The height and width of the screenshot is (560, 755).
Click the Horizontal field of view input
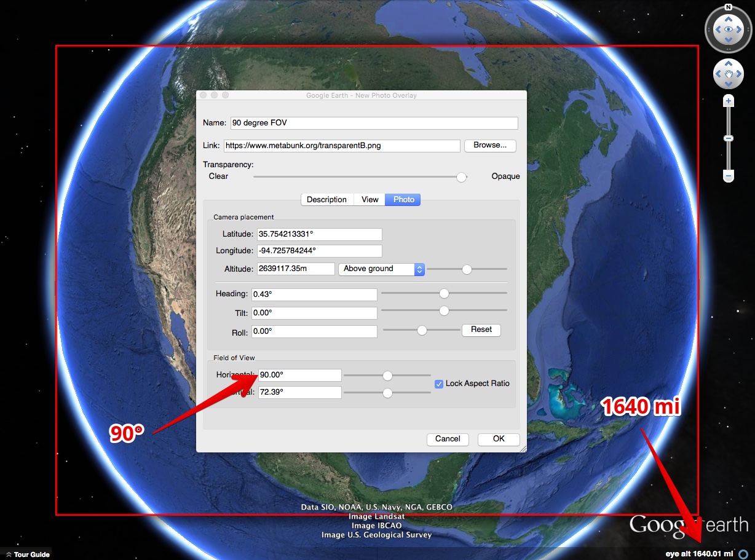tap(299, 375)
